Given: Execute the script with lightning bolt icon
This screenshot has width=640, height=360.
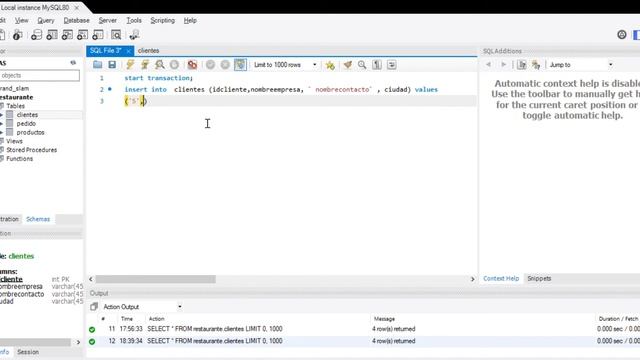Looking at the screenshot, I should [130, 64].
